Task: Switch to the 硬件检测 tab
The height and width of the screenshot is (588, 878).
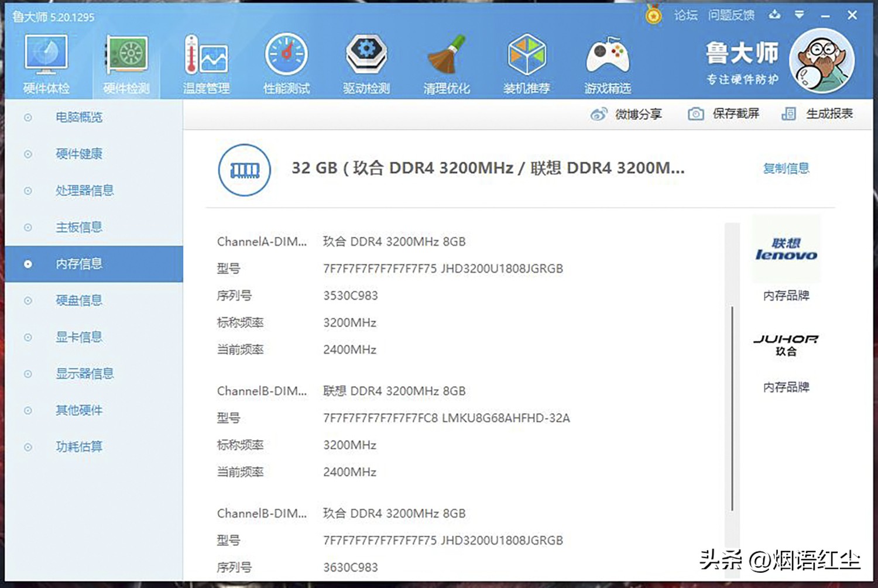Action: click(126, 61)
